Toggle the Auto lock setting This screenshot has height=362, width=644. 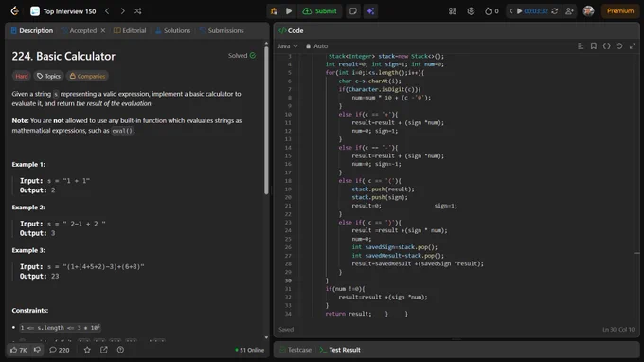pyautogui.click(x=316, y=46)
